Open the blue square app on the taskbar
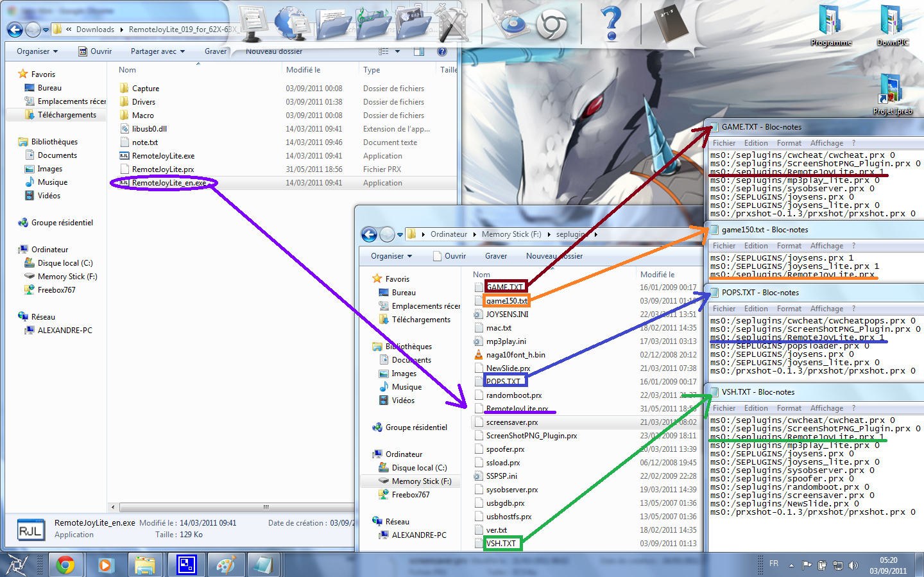 pos(186,565)
